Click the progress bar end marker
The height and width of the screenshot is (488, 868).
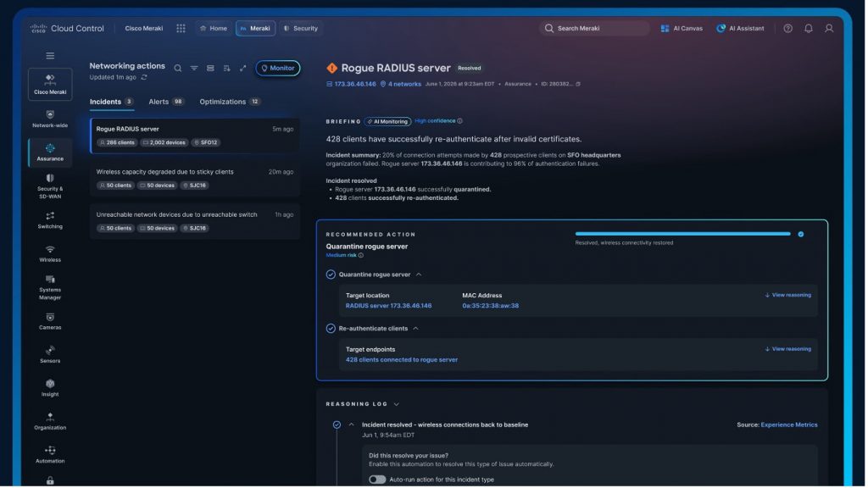(803, 235)
